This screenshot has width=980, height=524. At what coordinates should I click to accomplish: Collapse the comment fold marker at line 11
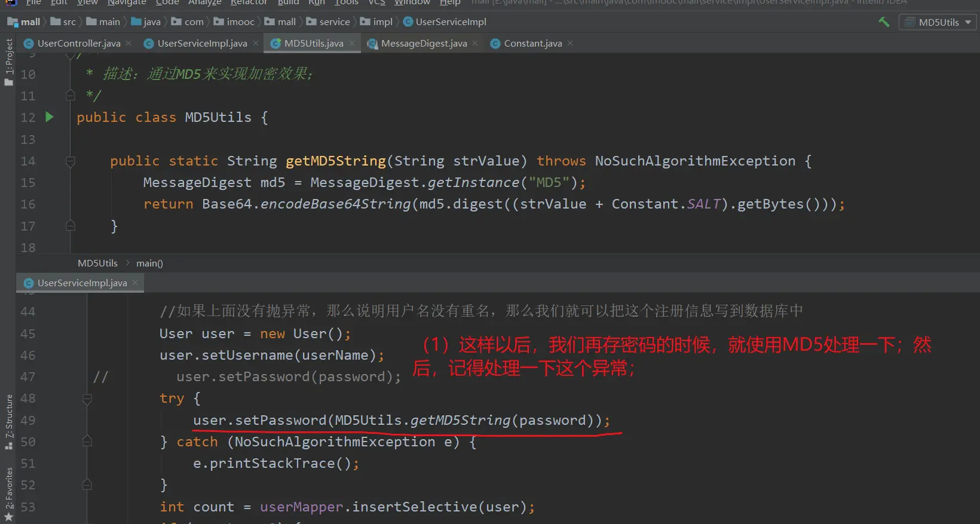71,96
